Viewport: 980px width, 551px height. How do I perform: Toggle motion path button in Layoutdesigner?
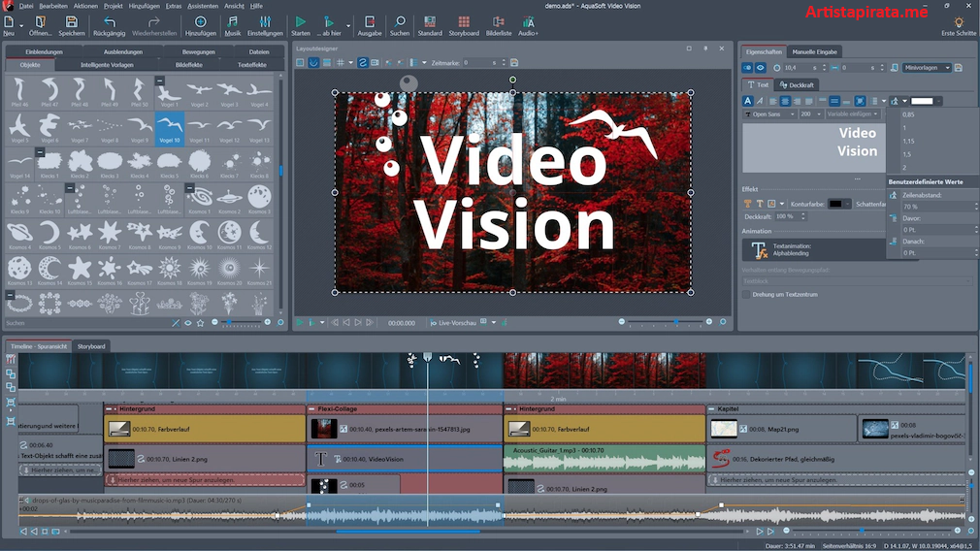tap(363, 62)
